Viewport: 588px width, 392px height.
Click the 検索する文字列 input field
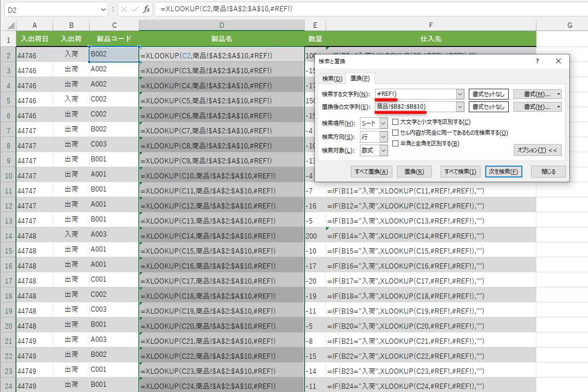click(415, 94)
